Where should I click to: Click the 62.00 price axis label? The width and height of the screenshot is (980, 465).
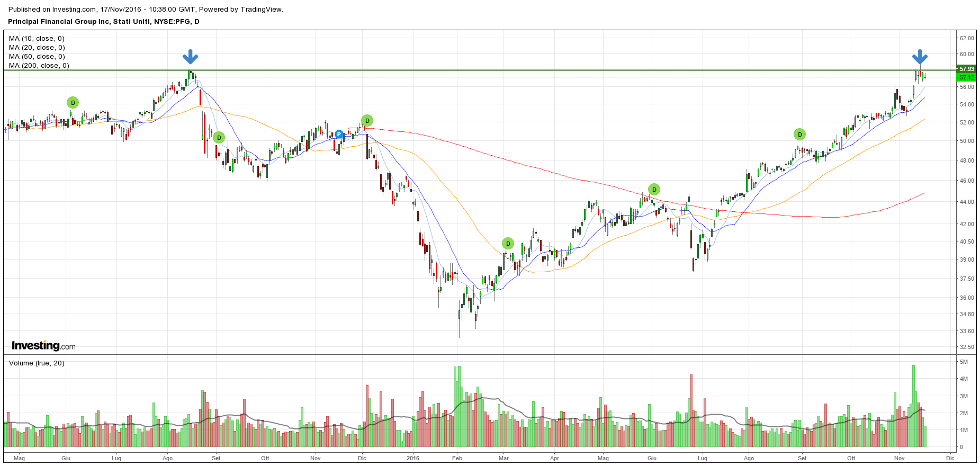coord(967,38)
